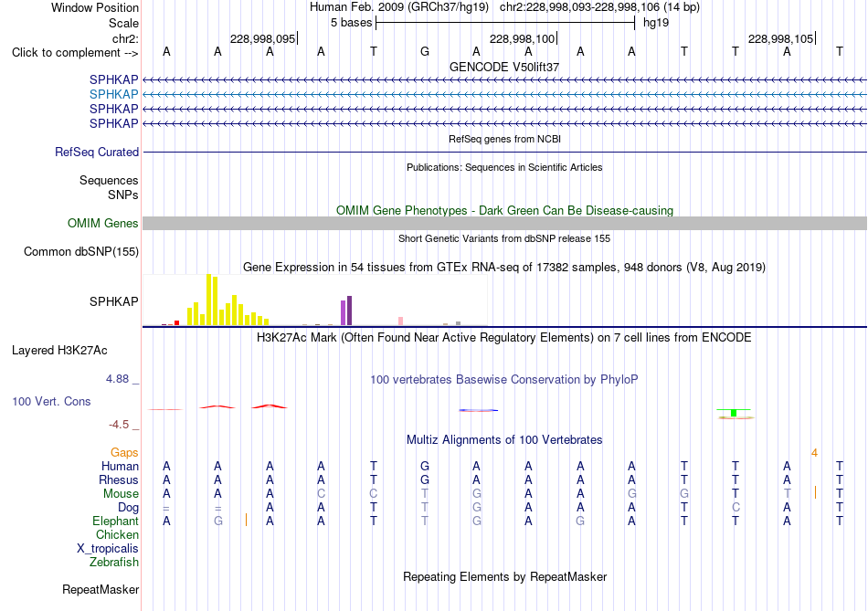Open the GTEx Gene Expression track title
Image resolution: width=868 pixels, height=611 pixels.
pyautogui.click(x=504, y=268)
